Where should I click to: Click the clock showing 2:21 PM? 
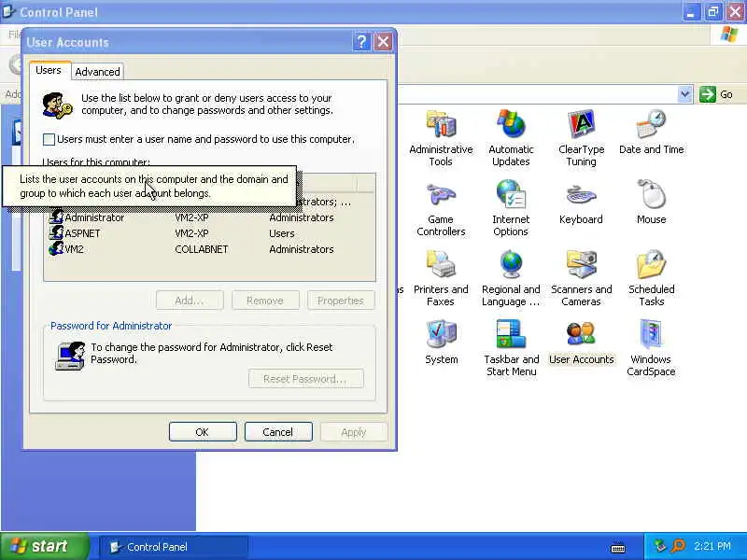tap(712, 546)
